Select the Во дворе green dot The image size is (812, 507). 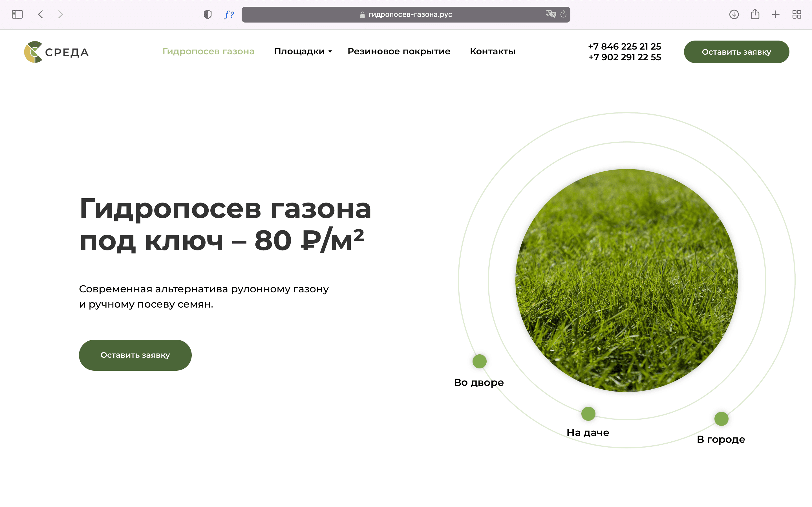coord(479,361)
